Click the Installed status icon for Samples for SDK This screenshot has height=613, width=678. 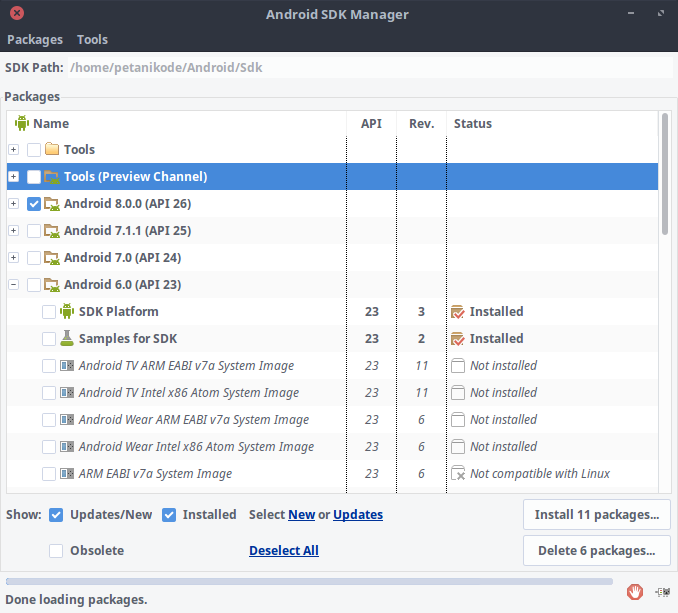pyautogui.click(x=457, y=338)
